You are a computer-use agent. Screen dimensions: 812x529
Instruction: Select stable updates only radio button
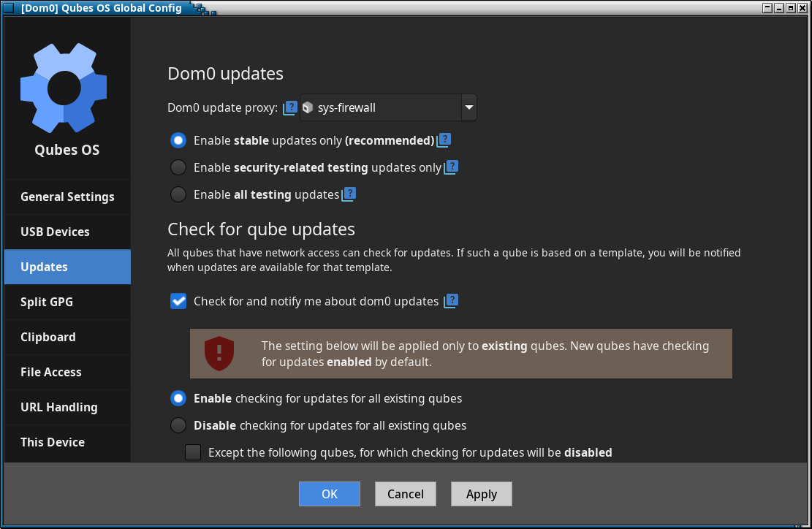(178, 140)
